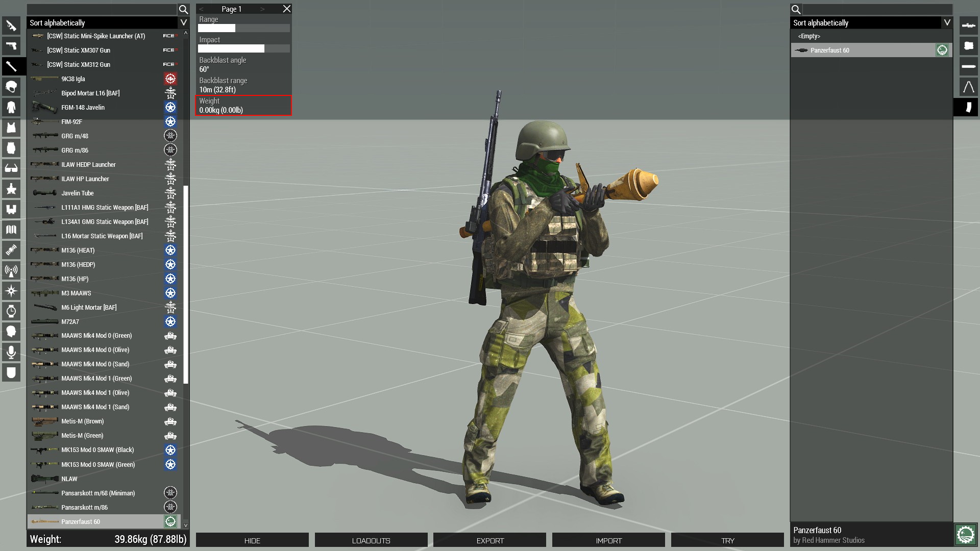Go to next stats page arrow
Viewport: 980px width, 551px height.
[262, 9]
